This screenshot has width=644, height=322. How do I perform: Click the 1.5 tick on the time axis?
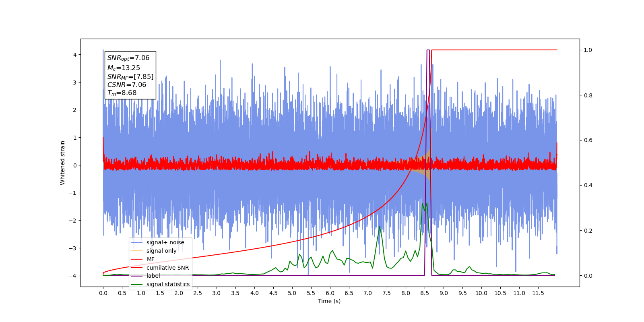pos(160,293)
